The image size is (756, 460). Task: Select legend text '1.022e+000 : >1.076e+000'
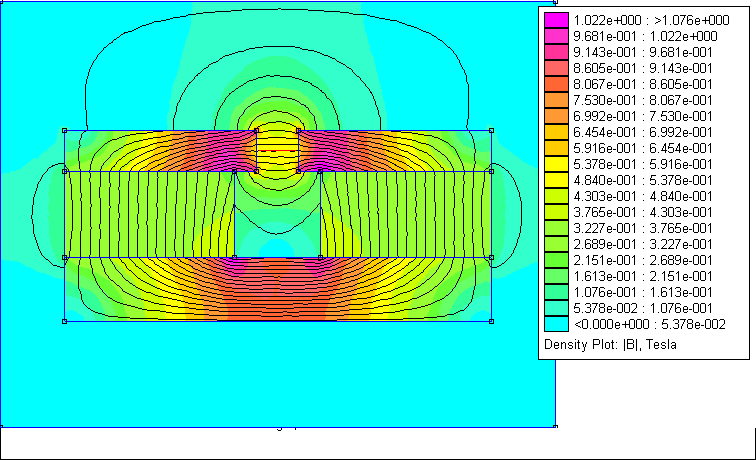click(651, 20)
